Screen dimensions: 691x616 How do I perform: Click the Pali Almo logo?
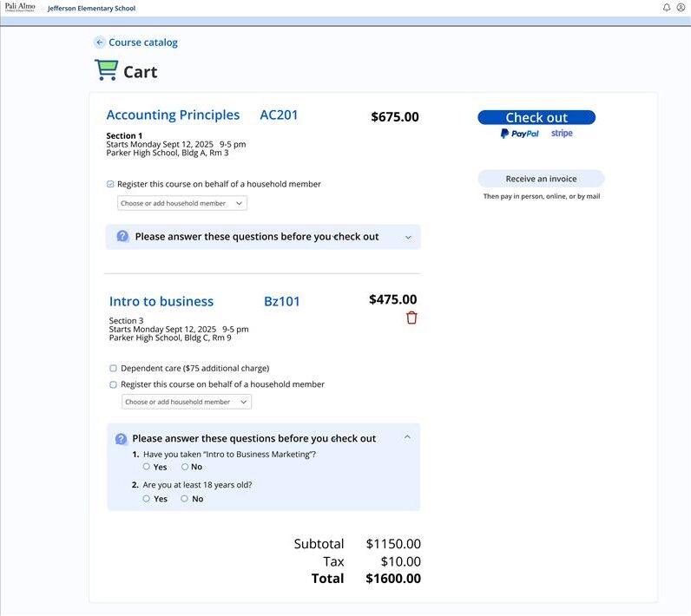point(20,8)
